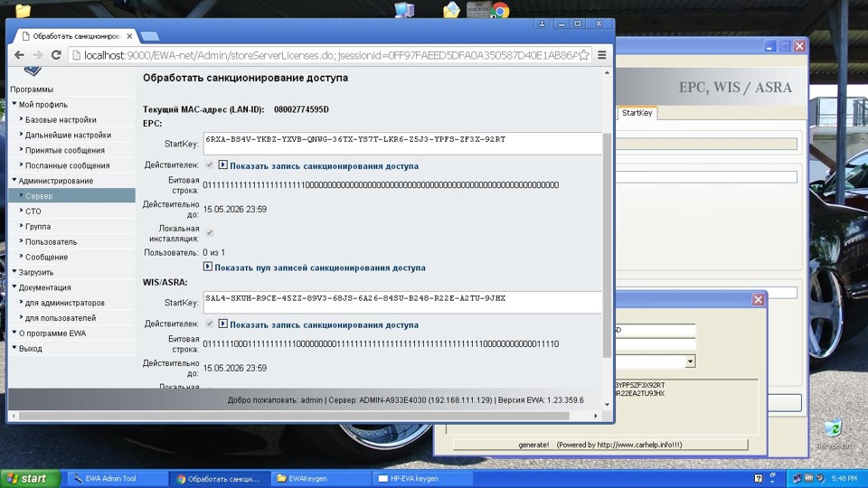Click the MAC address value 08002774595D
Screen dimensions: 868x488
(301, 109)
